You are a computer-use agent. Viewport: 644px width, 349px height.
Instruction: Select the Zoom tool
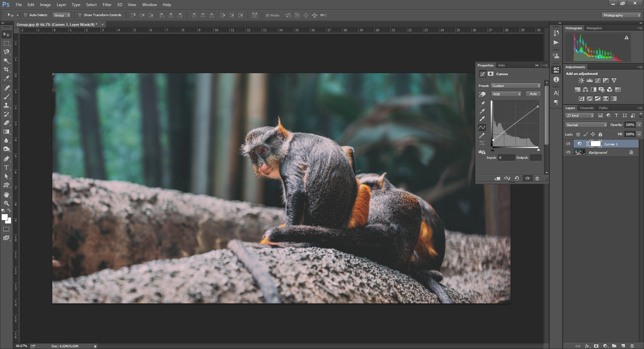pyautogui.click(x=6, y=203)
